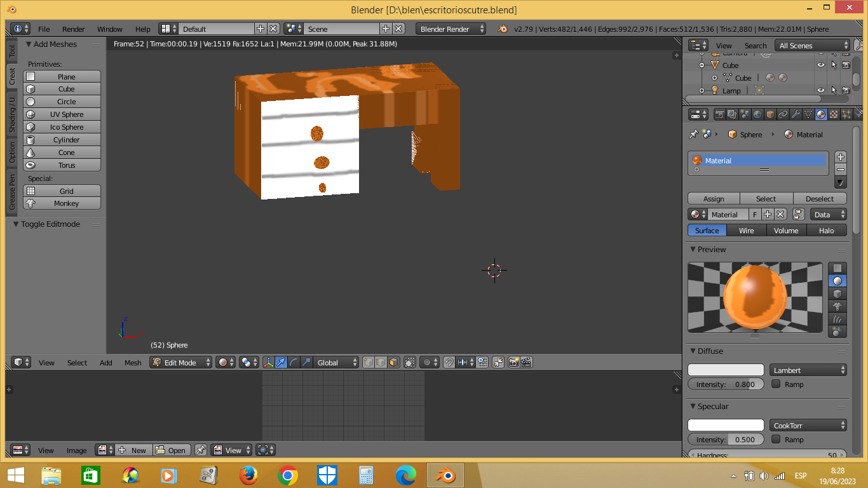Open the Texture properties tab icon
The image size is (868, 488).
[834, 114]
